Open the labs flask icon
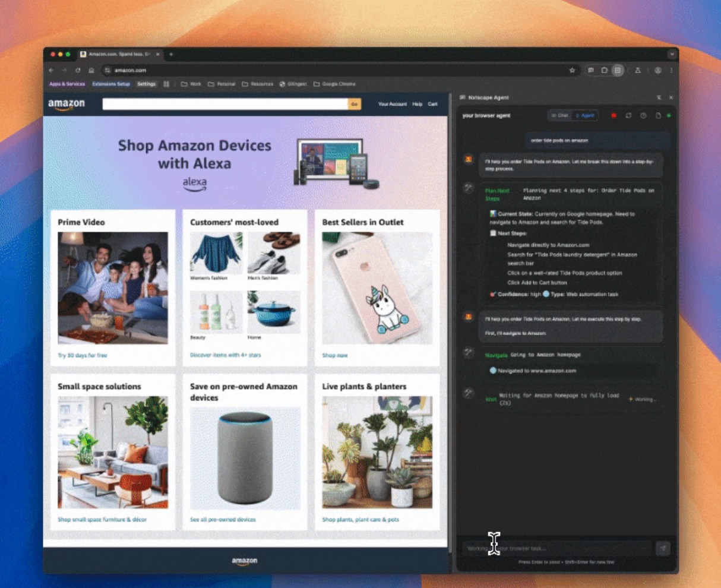This screenshot has width=721, height=588. click(x=638, y=70)
